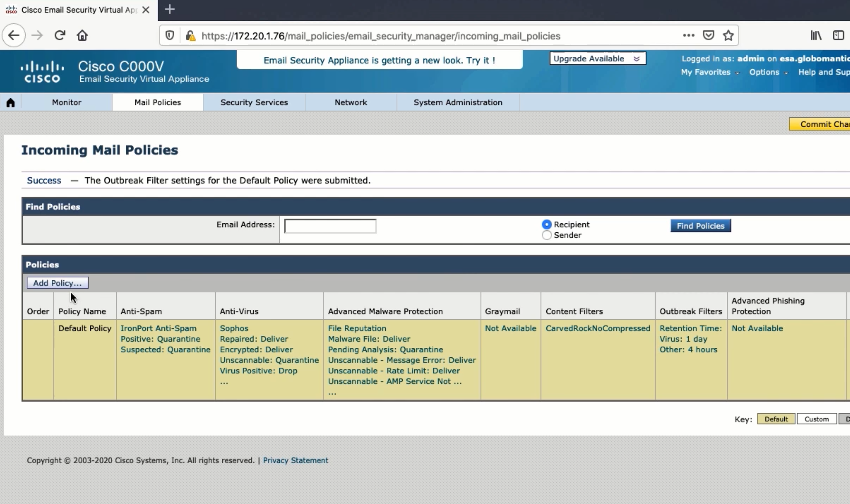This screenshot has height=504, width=850.
Task: Go back with the browser back arrow
Action: click(x=14, y=36)
